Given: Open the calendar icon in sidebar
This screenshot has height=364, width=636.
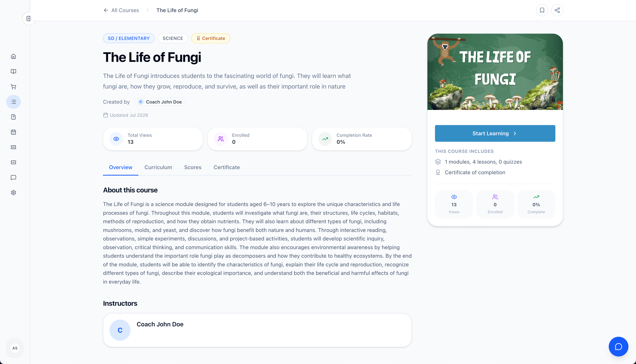Looking at the screenshot, I should pos(13,132).
